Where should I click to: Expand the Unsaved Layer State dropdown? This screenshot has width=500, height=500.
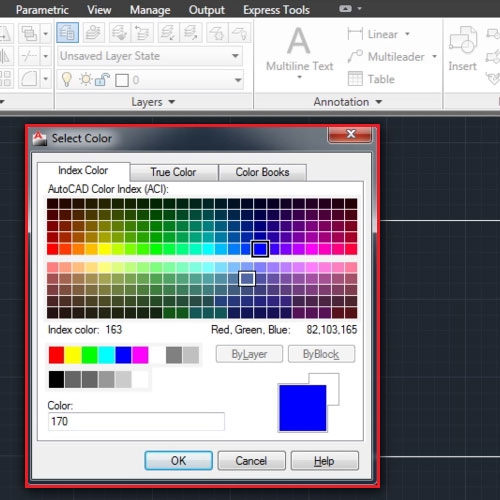150,56
